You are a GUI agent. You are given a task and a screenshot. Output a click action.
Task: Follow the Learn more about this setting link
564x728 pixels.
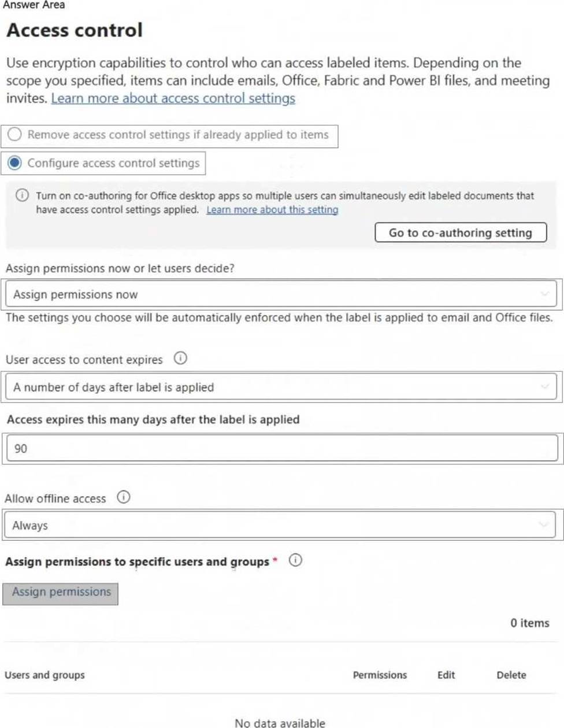coord(272,210)
